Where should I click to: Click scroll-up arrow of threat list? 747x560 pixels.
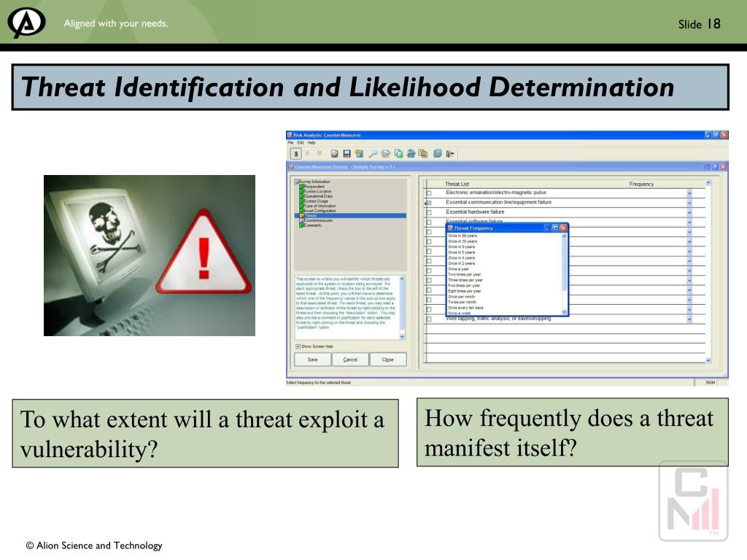(x=708, y=183)
